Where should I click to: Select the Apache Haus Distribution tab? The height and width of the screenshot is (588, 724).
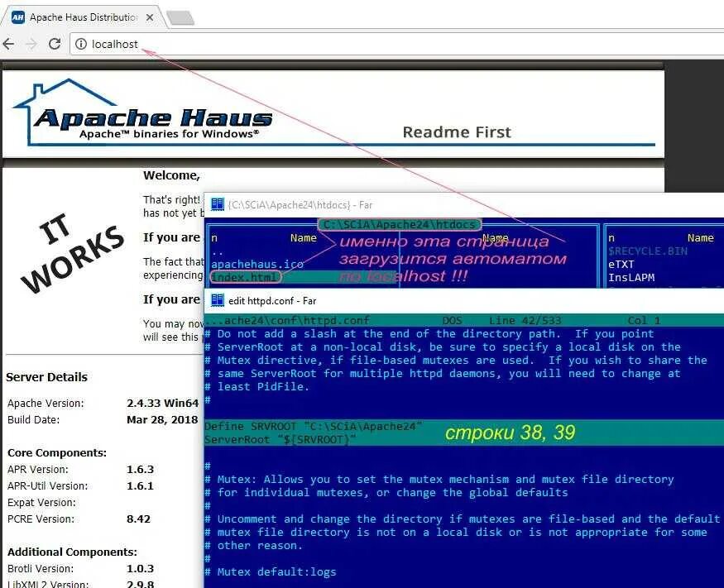click(x=83, y=17)
